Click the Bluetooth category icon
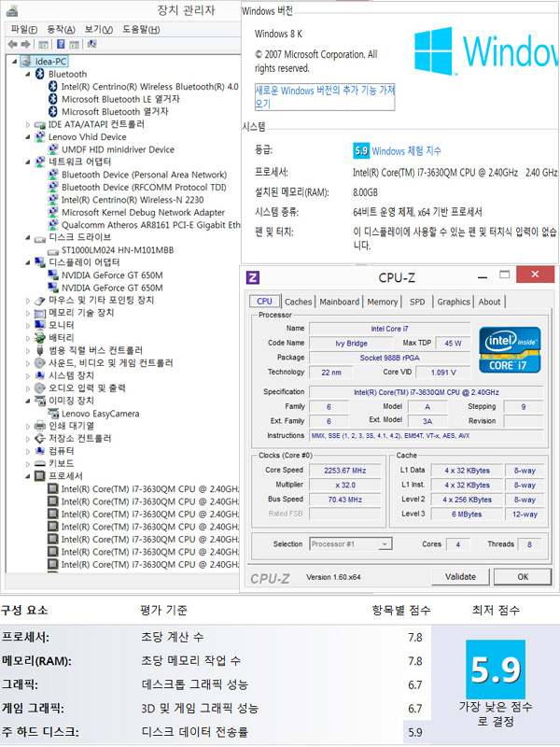 pos(40,74)
